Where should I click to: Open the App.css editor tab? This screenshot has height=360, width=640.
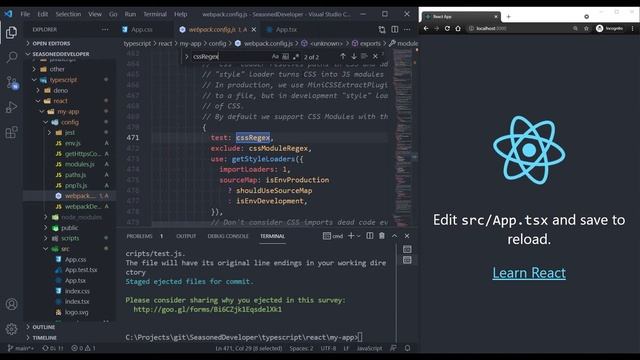(x=142, y=29)
